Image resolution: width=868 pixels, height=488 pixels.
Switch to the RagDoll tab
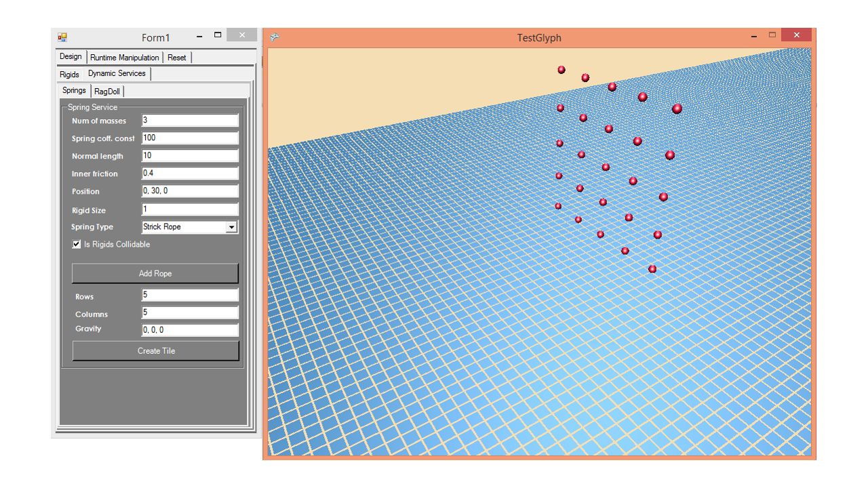pyautogui.click(x=107, y=90)
